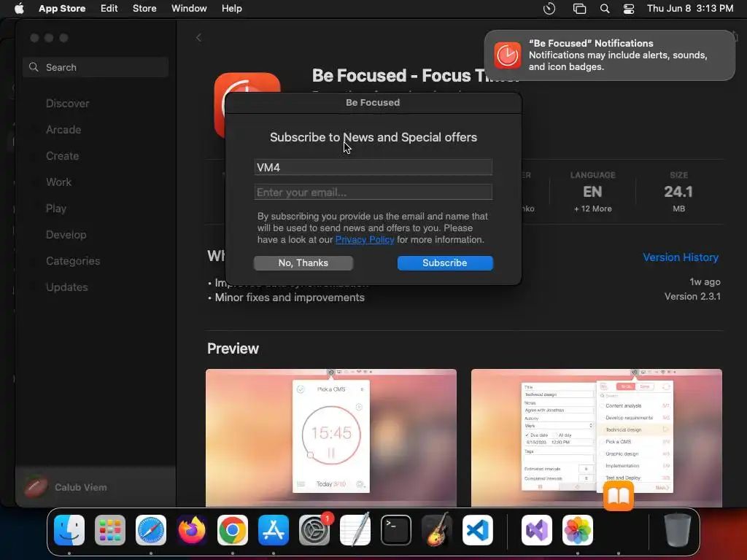
Task: Launch GarageBand from the Dock
Action: (437, 529)
